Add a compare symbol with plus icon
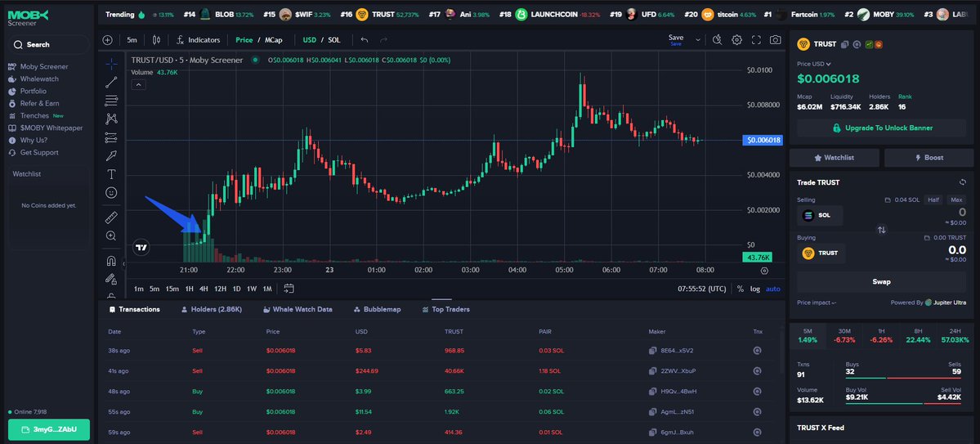The width and height of the screenshot is (980, 444). coord(108,40)
